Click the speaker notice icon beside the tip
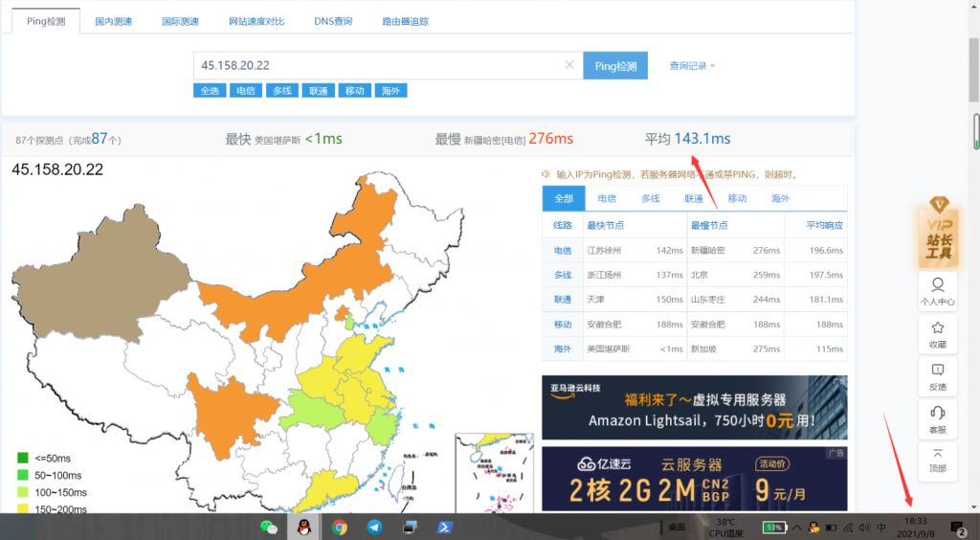The width and height of the screenshot is (980, 540). pos(546,174)
